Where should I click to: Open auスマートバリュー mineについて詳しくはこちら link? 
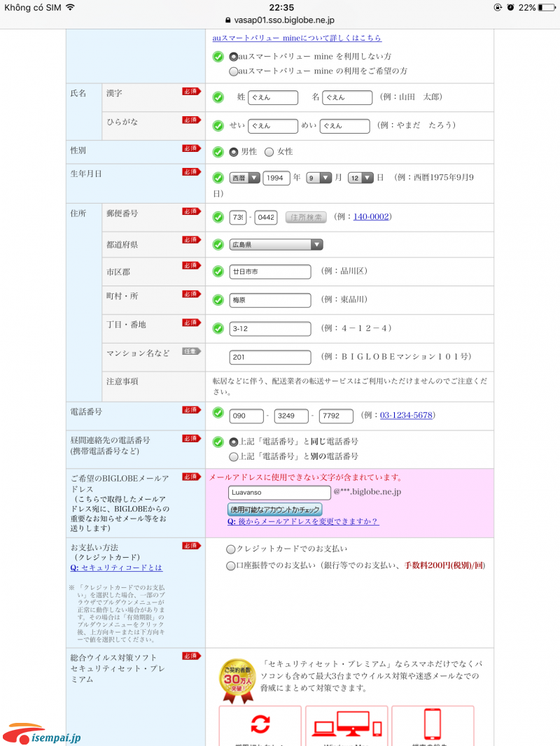coord(297,38)
